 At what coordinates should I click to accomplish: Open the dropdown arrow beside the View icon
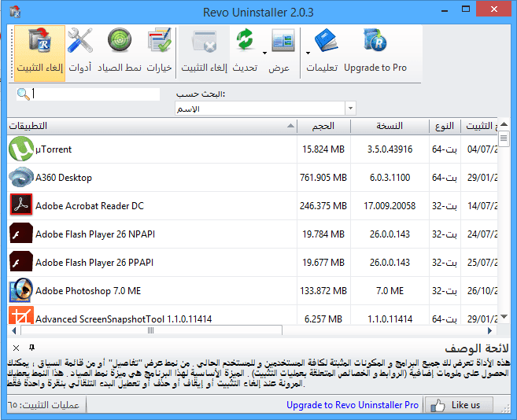point(264,53)
